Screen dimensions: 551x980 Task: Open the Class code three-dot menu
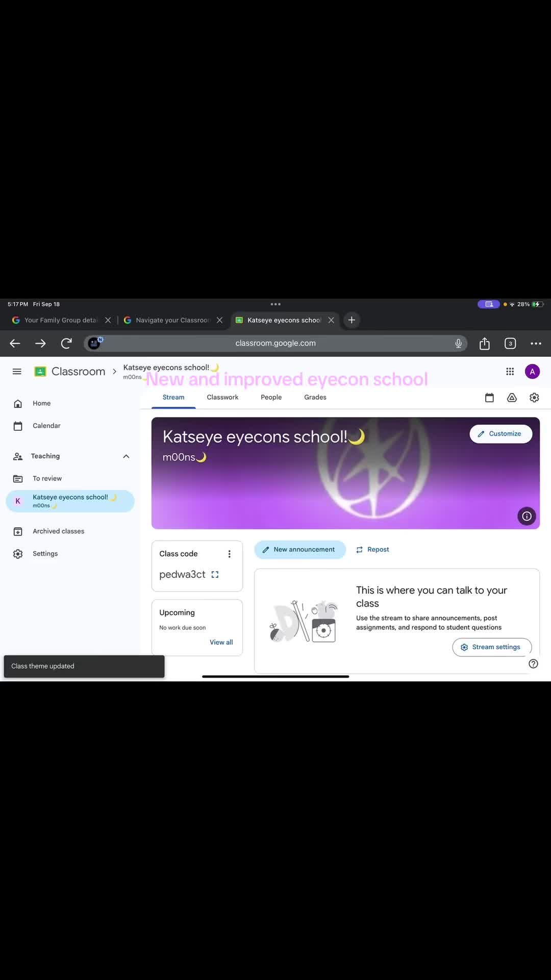pyautogui.click(x=229, y=554)
